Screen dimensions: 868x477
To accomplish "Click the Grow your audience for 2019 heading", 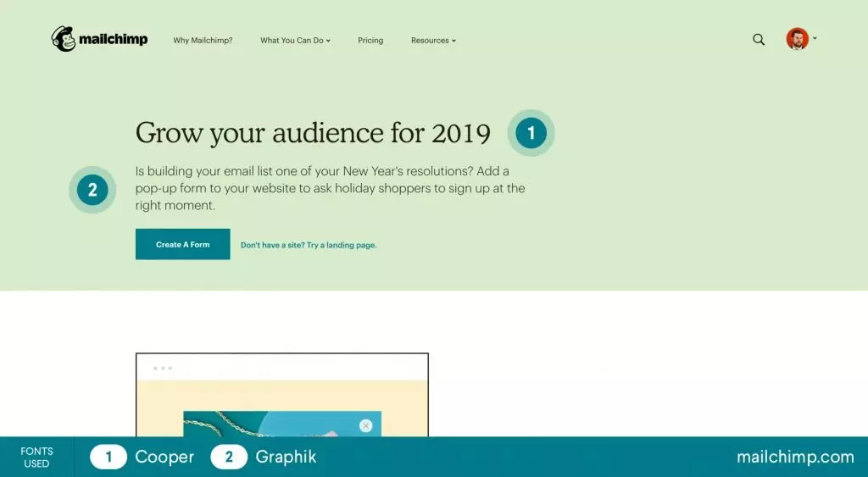I will [313, 133].
